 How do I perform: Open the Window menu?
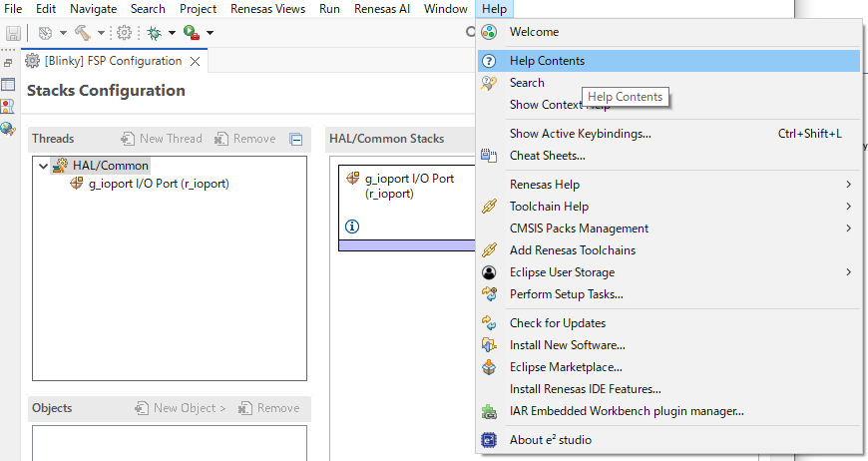pos(446,9)
